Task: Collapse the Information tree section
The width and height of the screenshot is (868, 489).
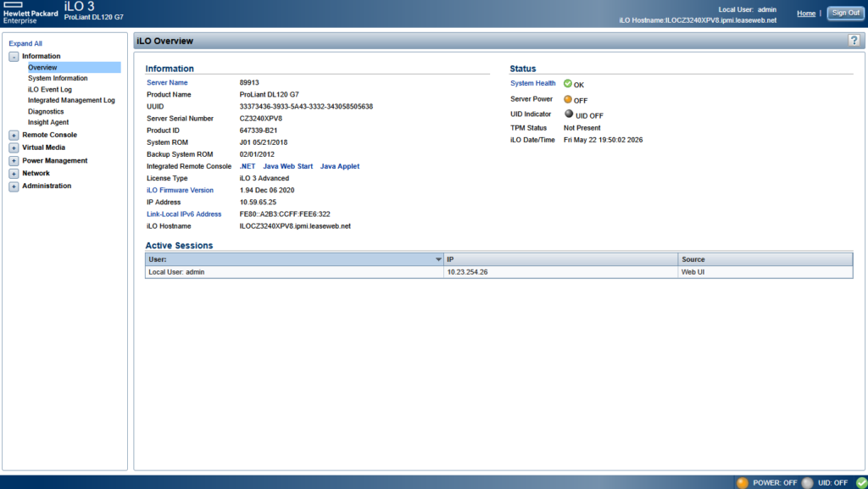Action: point(14,57)
